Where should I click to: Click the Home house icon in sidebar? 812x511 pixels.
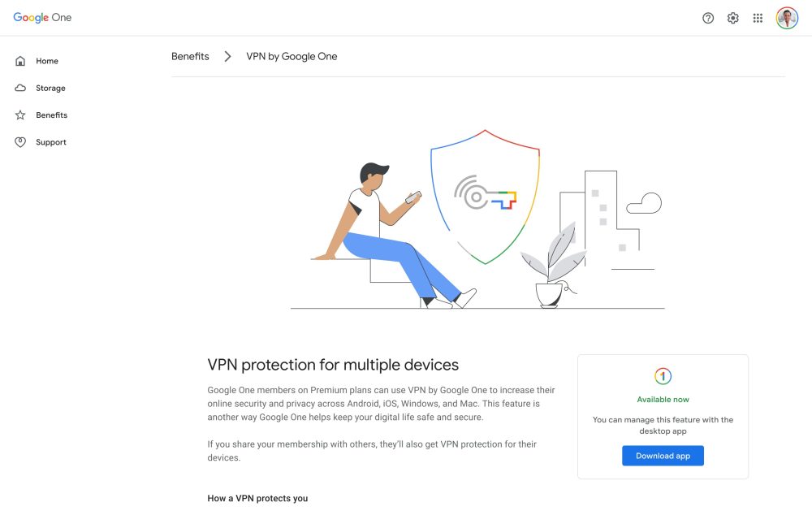20,61
